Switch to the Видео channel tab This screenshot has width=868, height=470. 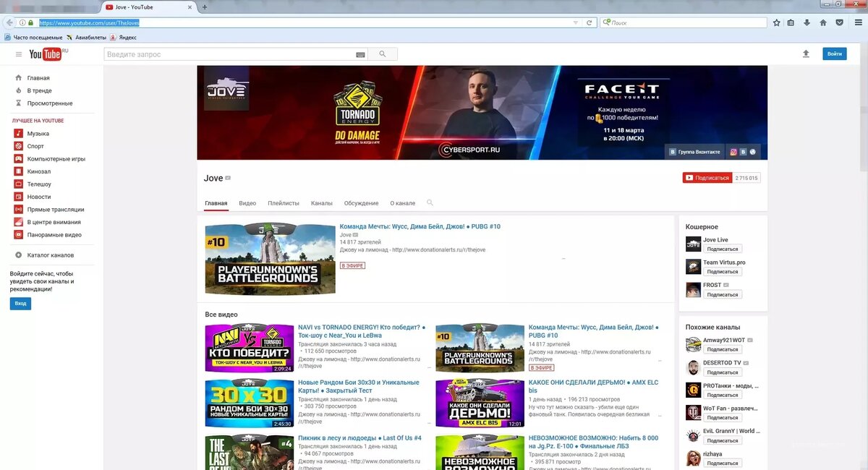click(247, 203)
